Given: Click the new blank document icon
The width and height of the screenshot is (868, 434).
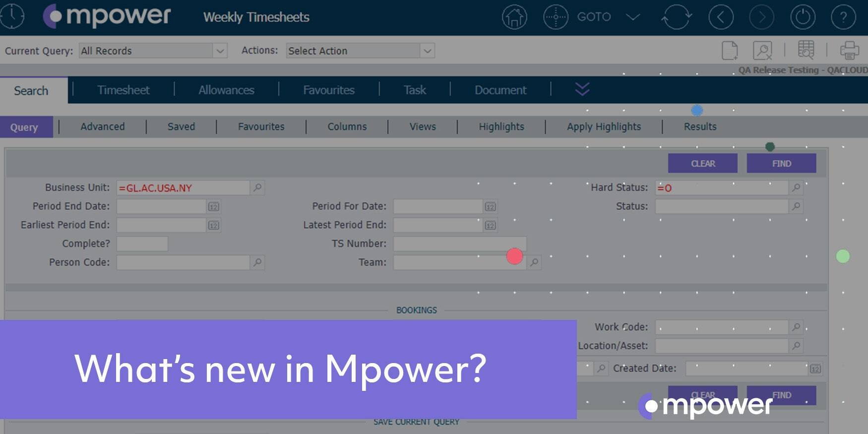Looking at the screenshot, I should 730,51.
